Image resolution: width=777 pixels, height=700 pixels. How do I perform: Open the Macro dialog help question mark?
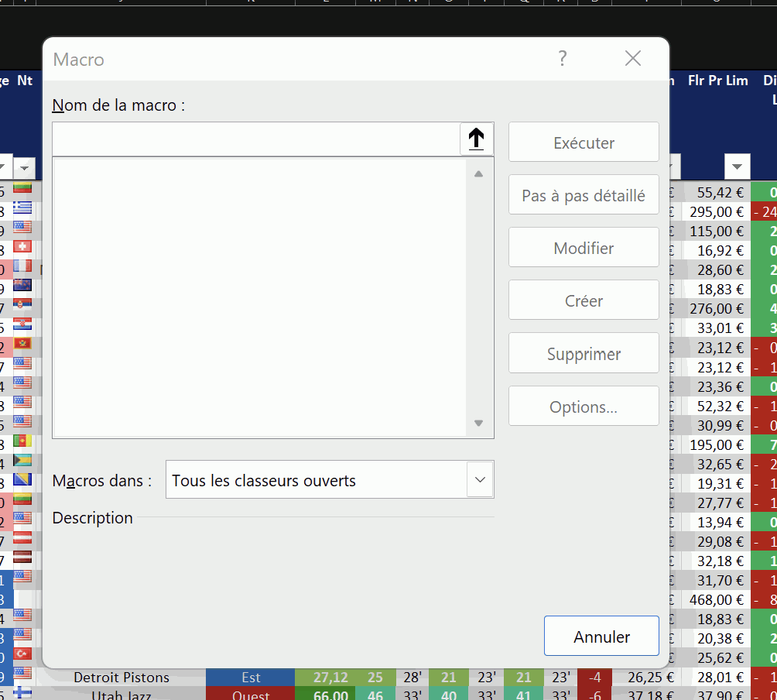tap(563, 59)
